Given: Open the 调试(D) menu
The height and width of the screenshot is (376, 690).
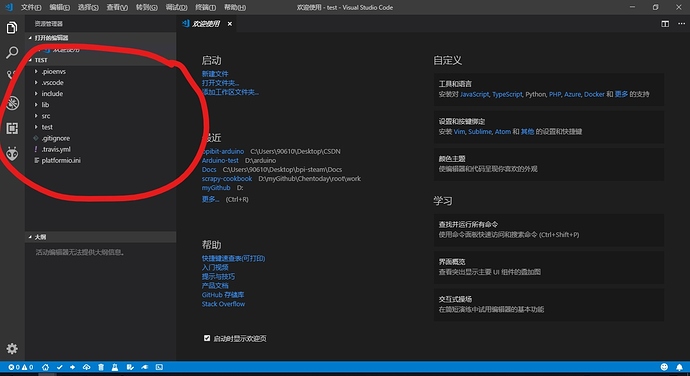Looking at the screenshot, I should 176,7.
